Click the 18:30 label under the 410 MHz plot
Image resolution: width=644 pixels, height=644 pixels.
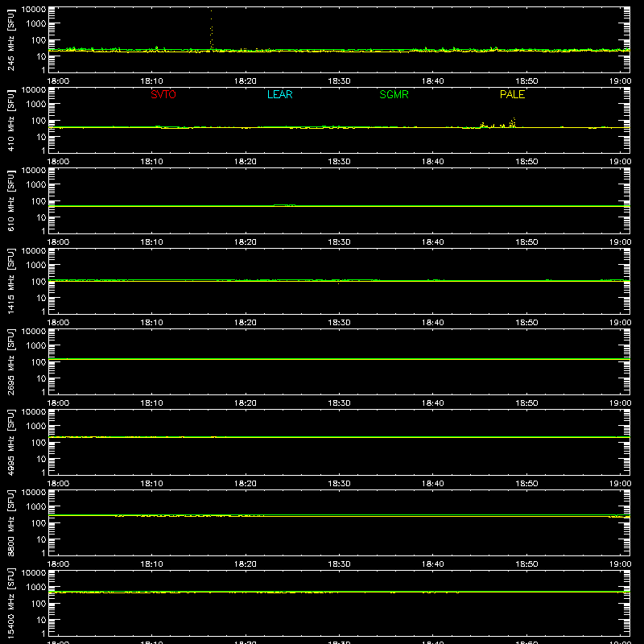(x=339, y=162)
